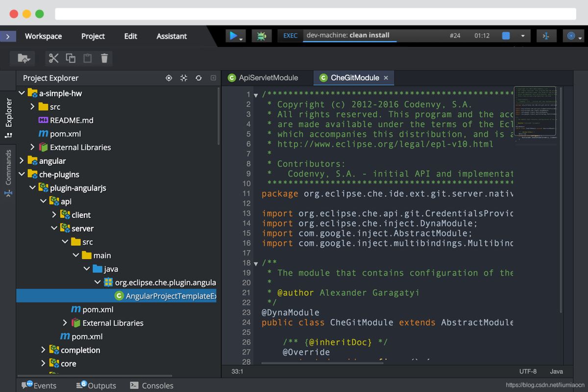The image size is (588, 392).
Task: Click the Copy icon in toolbar
Action: pos(71,58)
